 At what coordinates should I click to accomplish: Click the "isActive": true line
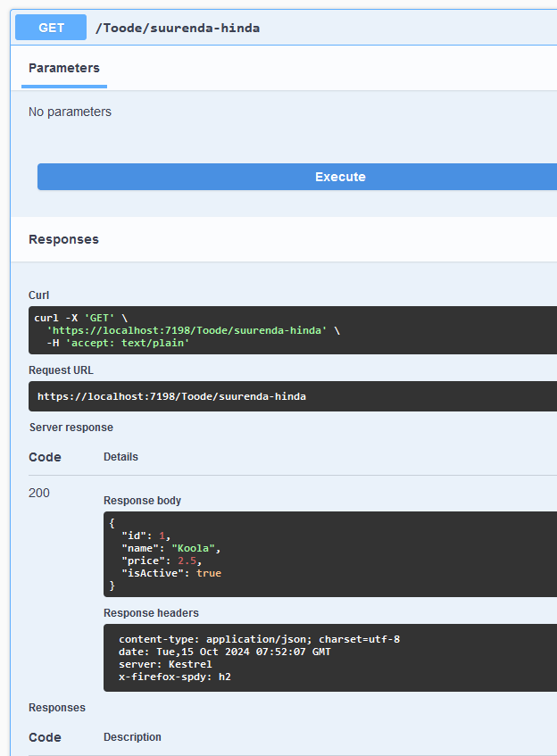tap(171, 573)
